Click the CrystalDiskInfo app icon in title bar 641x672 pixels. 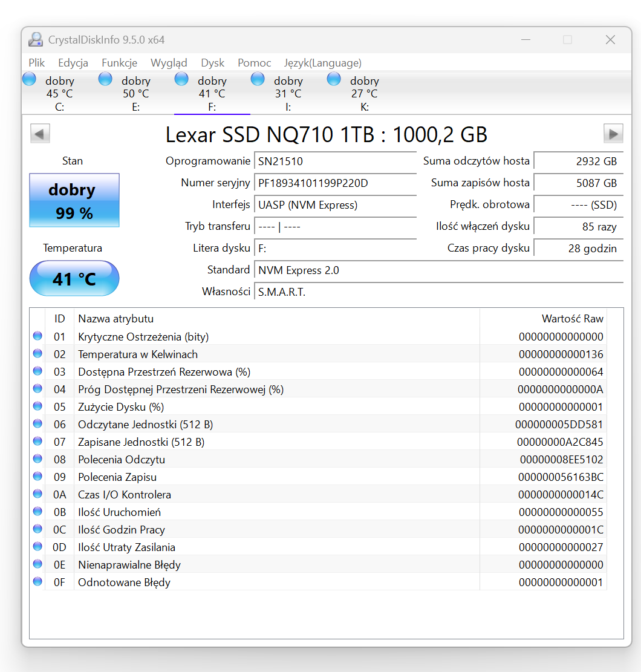(x=36, y=40)
